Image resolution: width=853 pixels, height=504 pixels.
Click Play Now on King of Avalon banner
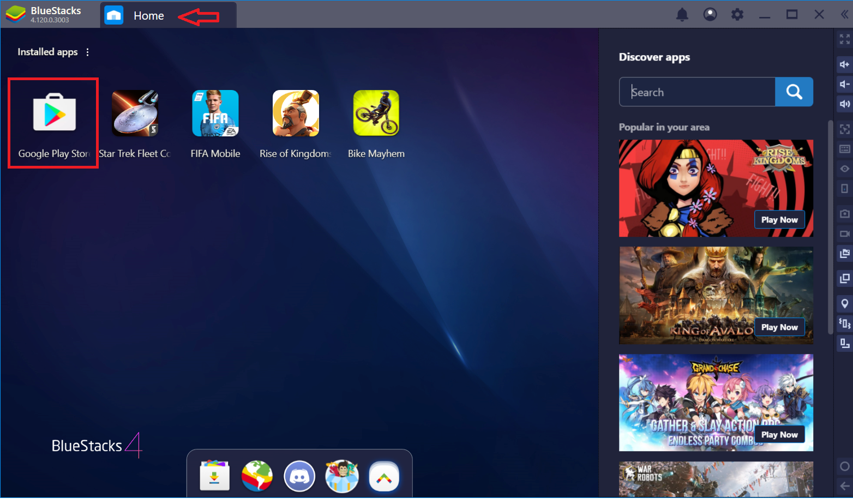779,327
